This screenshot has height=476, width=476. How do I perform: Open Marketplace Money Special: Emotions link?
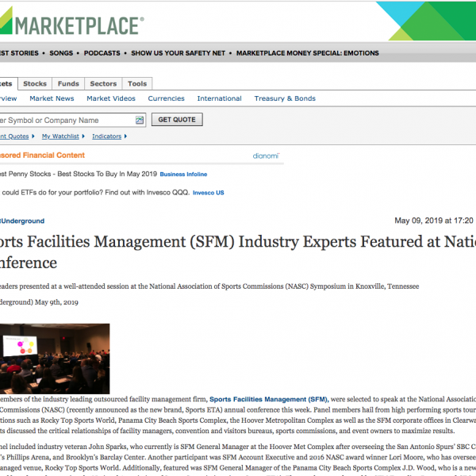click(308, 53)
